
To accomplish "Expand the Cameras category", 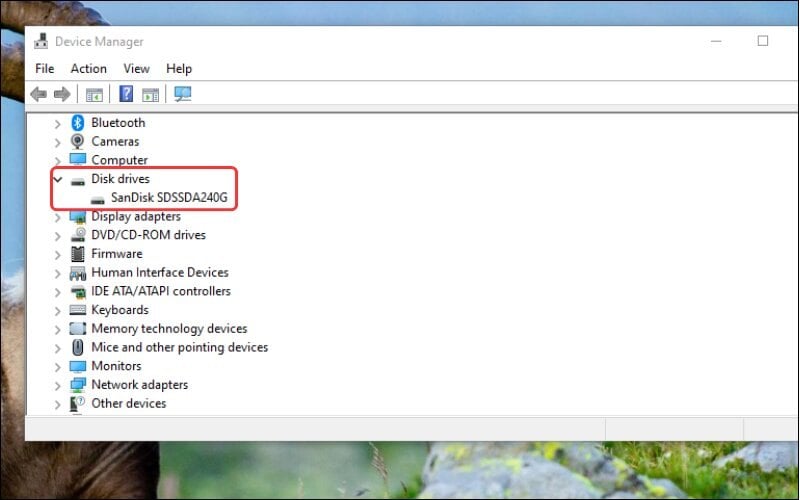I will point(58,142).
